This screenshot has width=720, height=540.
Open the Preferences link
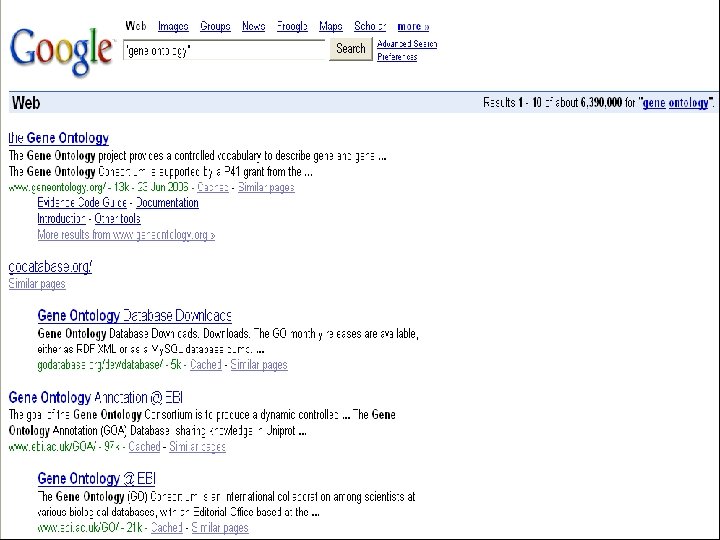pos(397,57)
